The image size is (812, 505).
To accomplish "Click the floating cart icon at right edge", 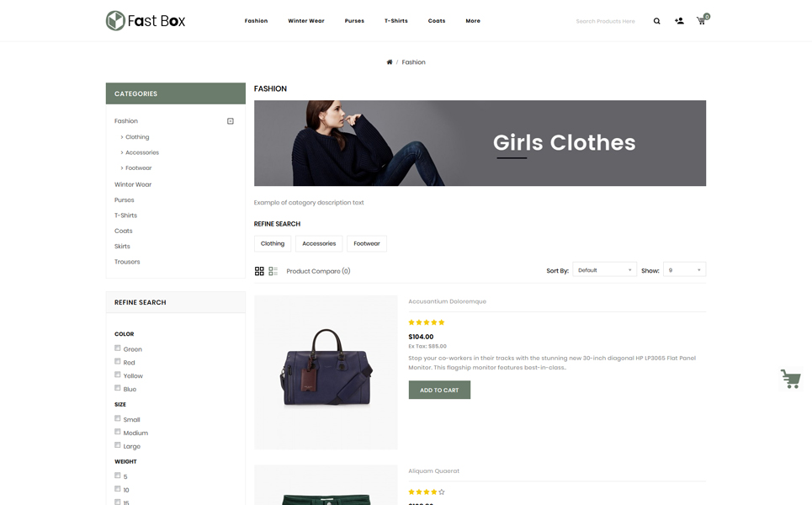I will (x=790, y=379).
